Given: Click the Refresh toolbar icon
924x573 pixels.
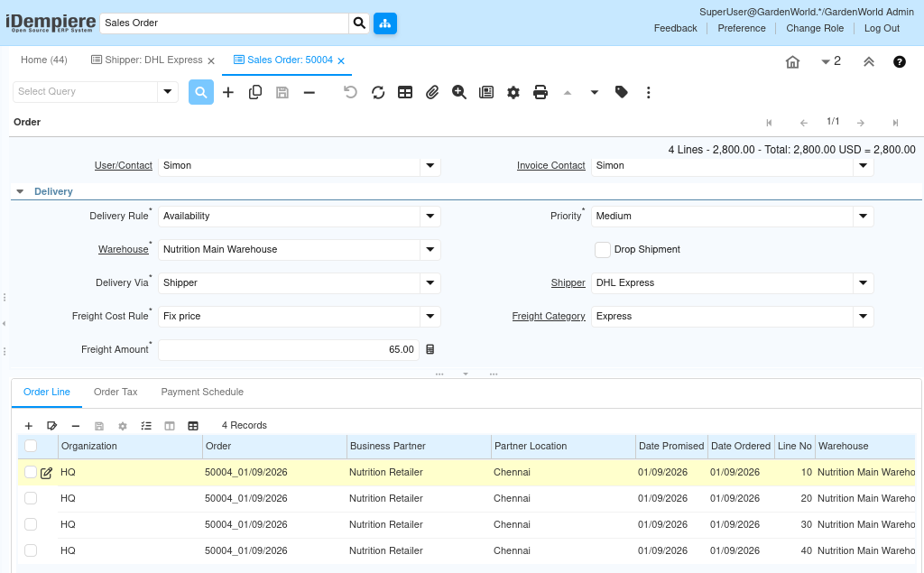Looking at the screenshot, I should tap(378, 92).
